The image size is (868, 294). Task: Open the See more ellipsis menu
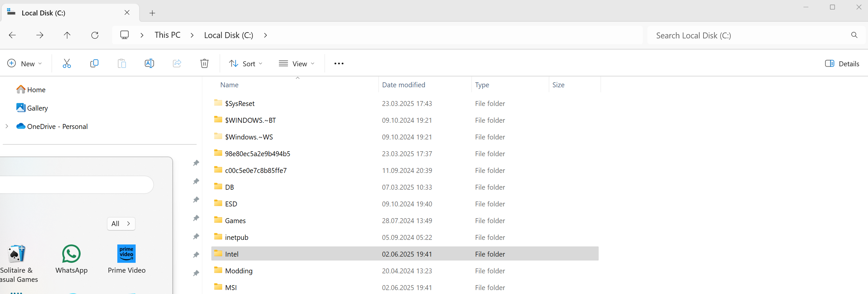tap(338, 63)
